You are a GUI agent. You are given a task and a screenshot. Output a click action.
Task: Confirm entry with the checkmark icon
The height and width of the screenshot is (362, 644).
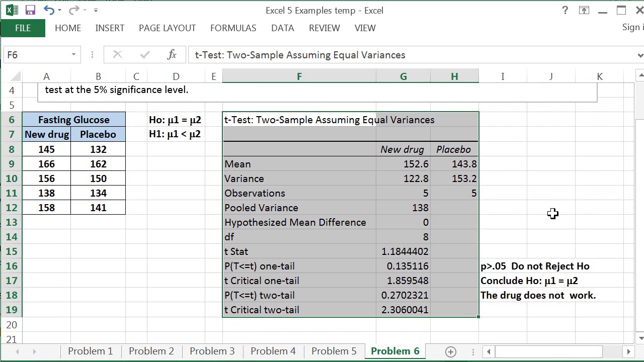tap(145, 55)
